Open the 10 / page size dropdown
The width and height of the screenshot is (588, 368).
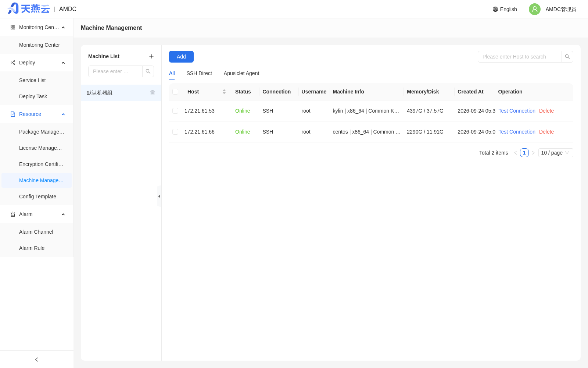556,153
